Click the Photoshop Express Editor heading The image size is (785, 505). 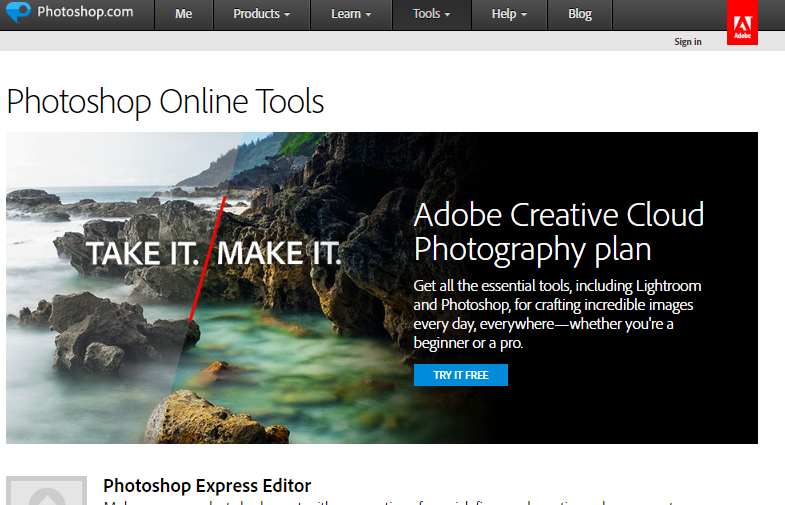[x=207, y=485]
